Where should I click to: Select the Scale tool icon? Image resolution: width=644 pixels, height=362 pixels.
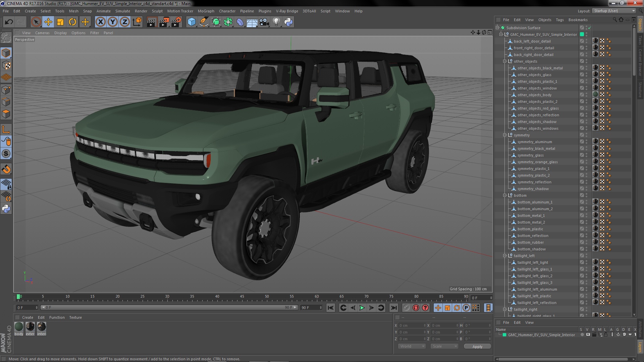point(60,22)
